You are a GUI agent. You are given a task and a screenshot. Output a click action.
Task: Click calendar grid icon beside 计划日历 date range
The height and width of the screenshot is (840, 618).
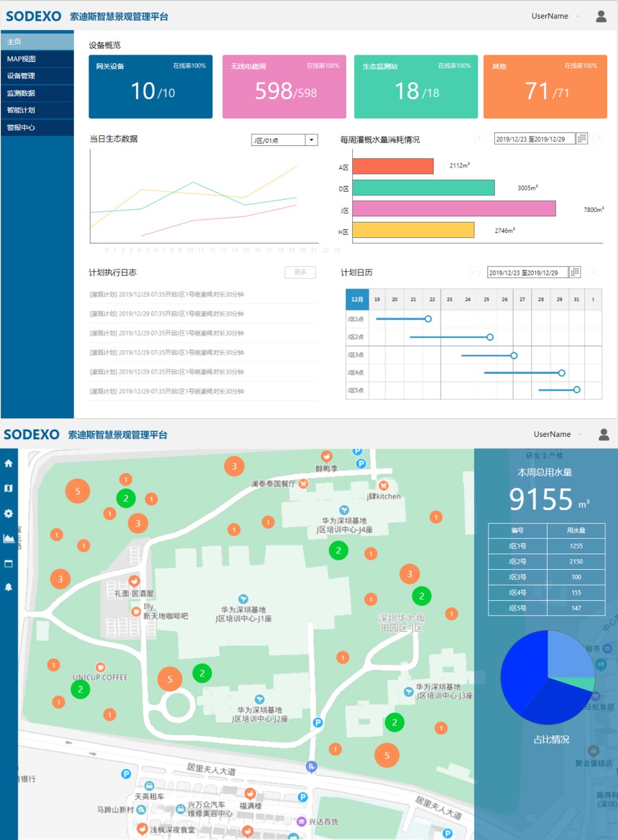[575, 272]
